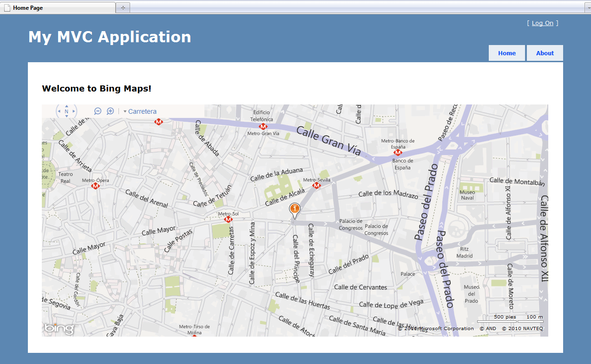This screenshot has width=591, height=364.
Task: Click Calle de Lope de Vega label
Action: pos(391,304)
